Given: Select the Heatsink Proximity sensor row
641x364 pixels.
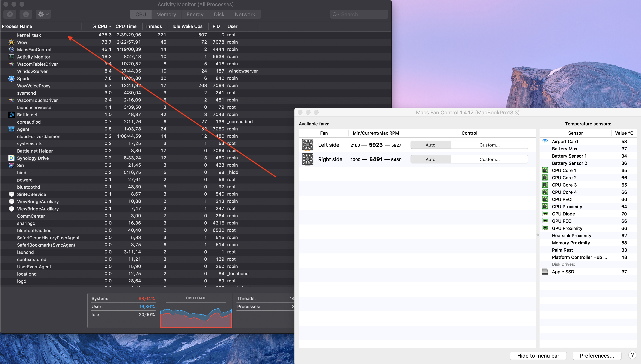Looking at the screenshot, I should click(x=588, y=236).
